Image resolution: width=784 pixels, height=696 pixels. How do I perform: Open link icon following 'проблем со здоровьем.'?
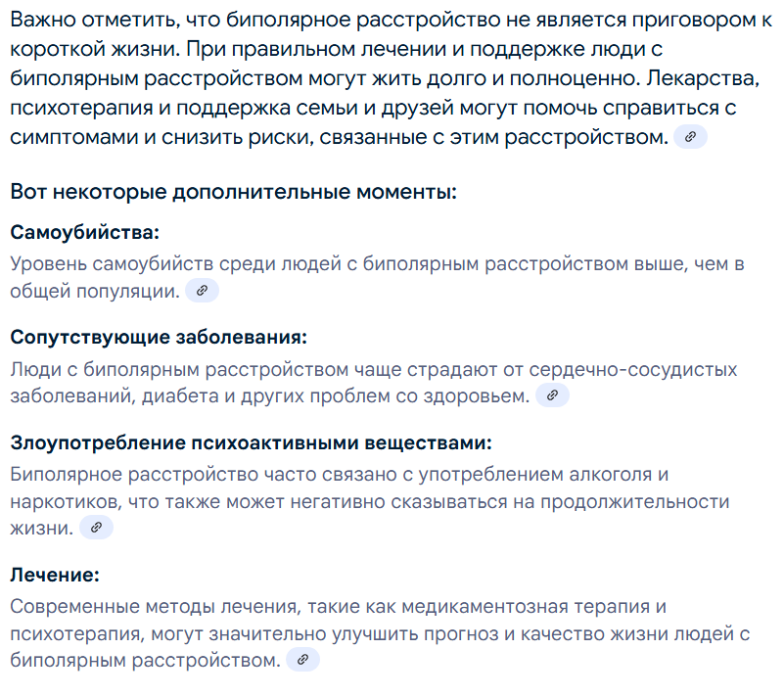552,395
